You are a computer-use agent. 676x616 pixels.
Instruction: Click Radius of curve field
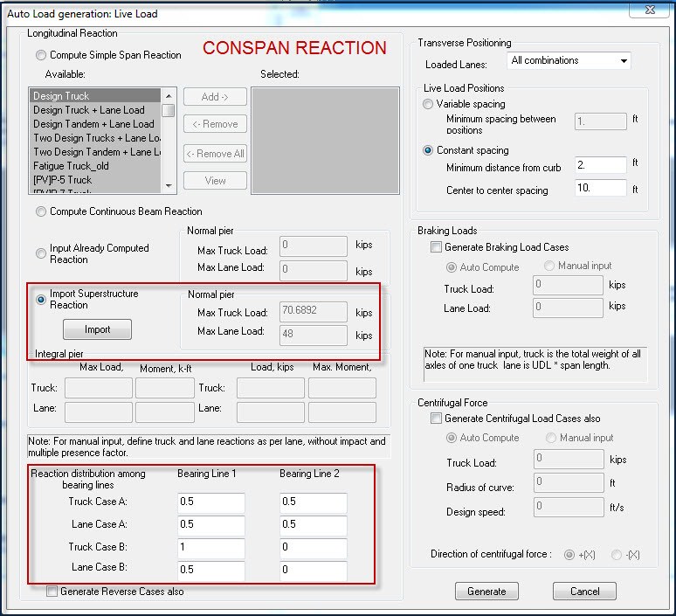[569, 482]
